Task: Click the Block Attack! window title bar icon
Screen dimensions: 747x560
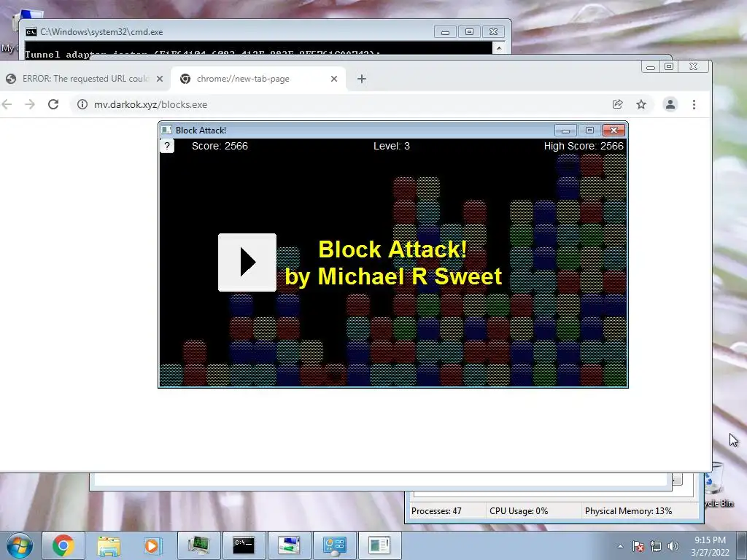Action: (166, 130)
